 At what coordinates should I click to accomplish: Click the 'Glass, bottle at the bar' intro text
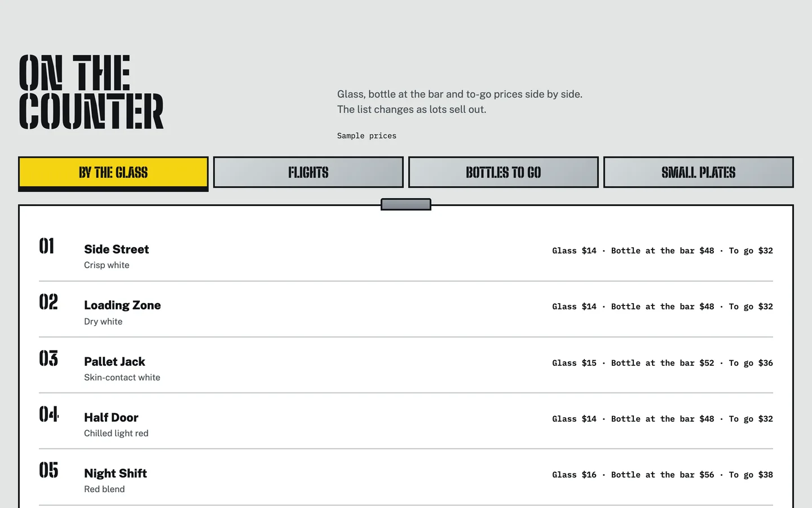pyautogui.click(x=460, y=102)
